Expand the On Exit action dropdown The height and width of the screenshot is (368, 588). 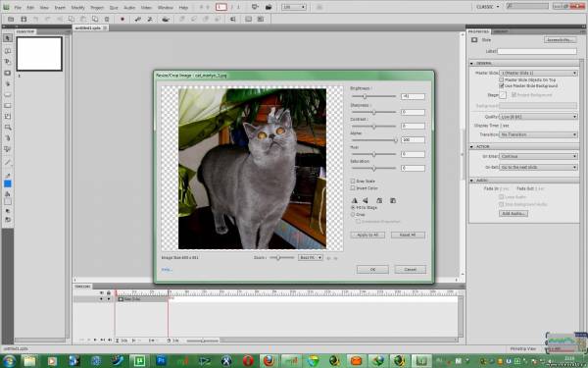pos(538,167)
